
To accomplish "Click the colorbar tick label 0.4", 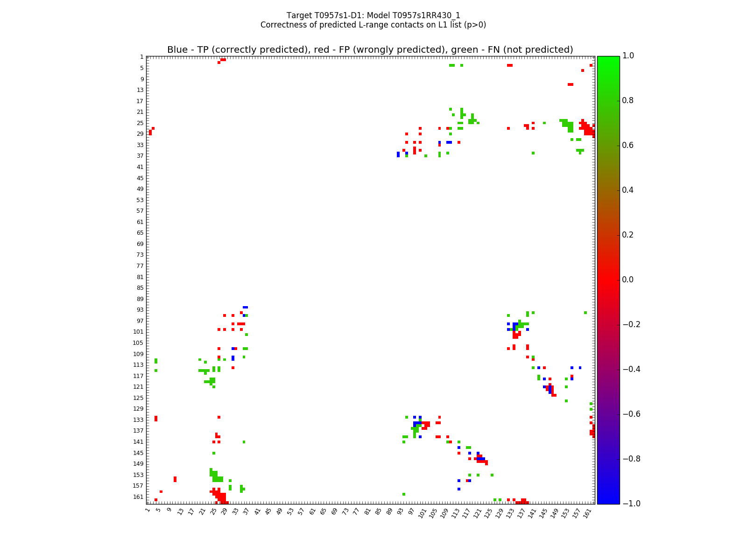I will 627,190.
